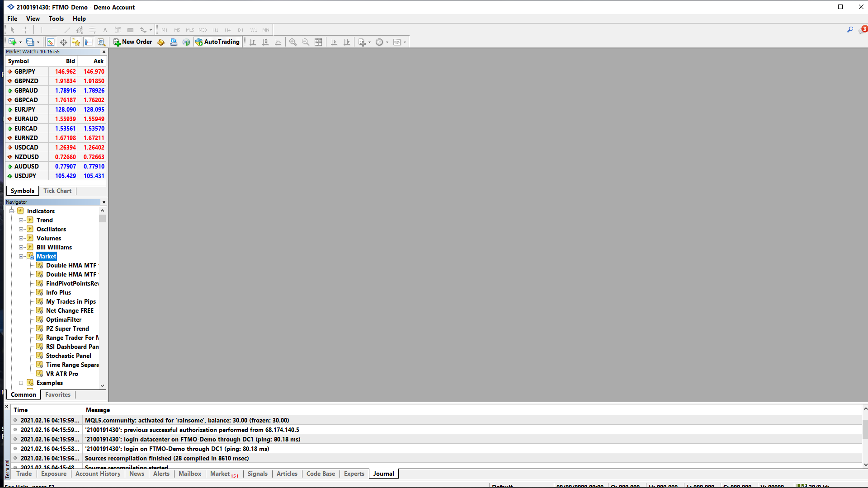Image resolution: width=868 pixels, height=488 pixels.
Task: Click the tile windows grid icon
Action: [318, 42]
